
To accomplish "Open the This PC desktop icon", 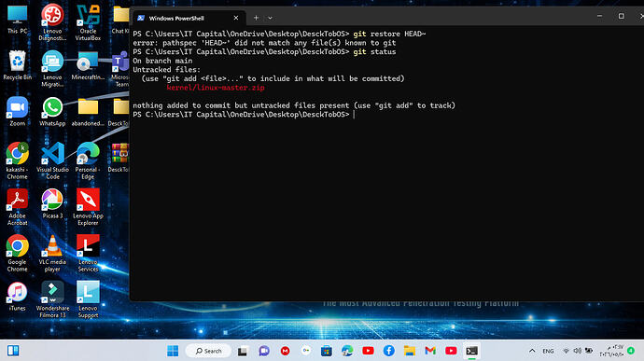I will pos(17,20).
